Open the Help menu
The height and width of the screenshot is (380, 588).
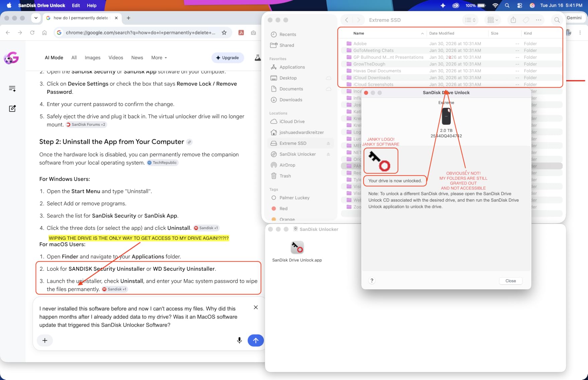pos(92,5)
